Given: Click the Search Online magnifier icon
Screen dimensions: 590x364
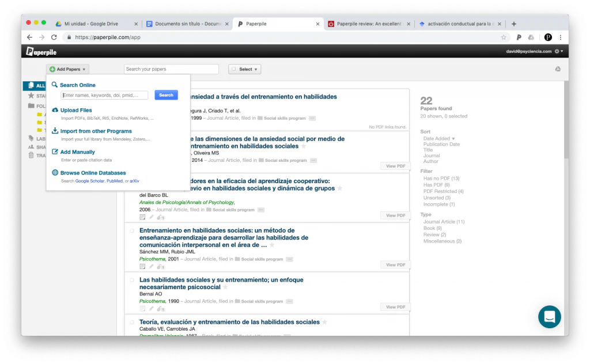Looking at the screenshot, I should (x=55, y=85).
